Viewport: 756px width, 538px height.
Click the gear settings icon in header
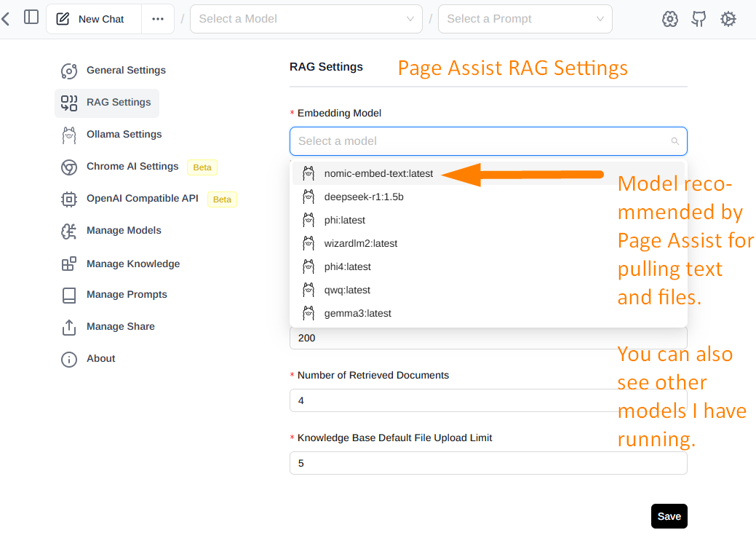coord(670,19)
